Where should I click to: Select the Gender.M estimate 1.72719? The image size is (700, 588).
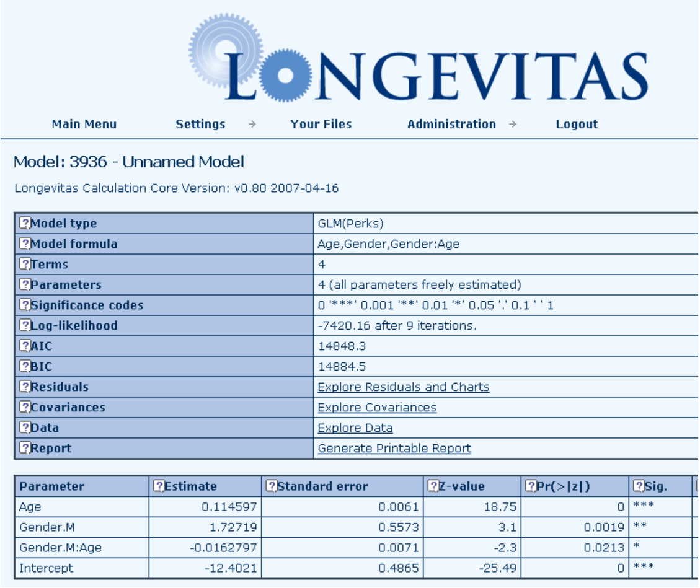click(233, 527)
